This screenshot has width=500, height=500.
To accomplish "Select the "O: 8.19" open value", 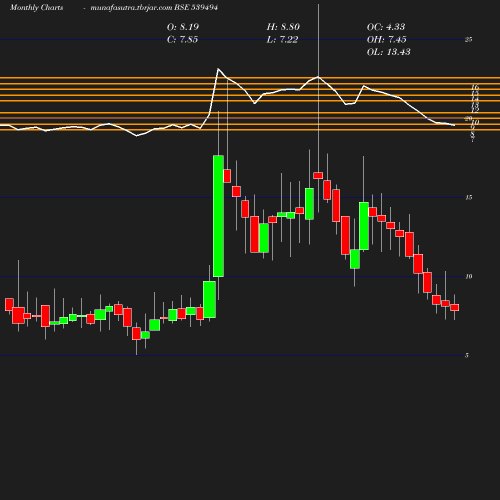I will (183, 27).
